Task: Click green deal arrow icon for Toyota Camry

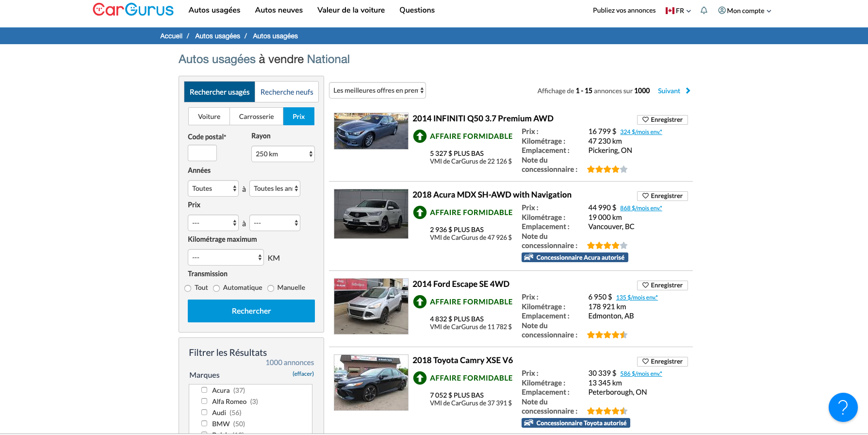Action: point(420,378)
